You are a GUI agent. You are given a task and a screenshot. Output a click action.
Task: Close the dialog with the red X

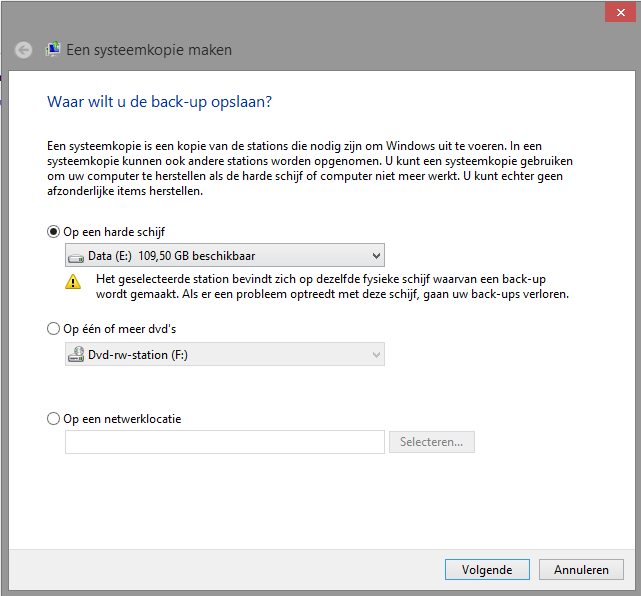[x=620, y=12]
